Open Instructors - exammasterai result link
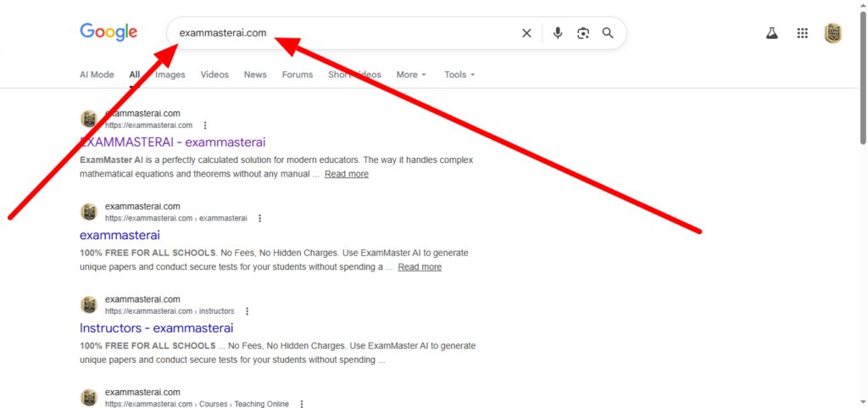868x408 pixels. (x=157, y=327)
